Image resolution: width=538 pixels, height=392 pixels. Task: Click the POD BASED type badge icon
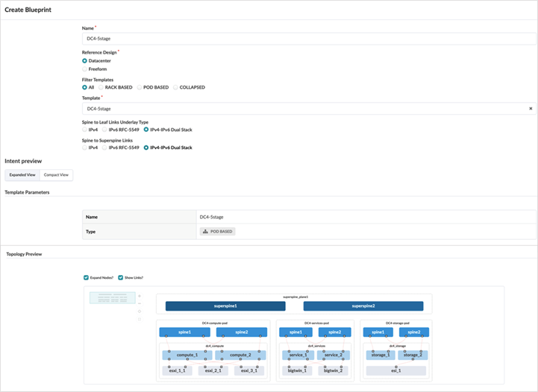pos(205,232)
